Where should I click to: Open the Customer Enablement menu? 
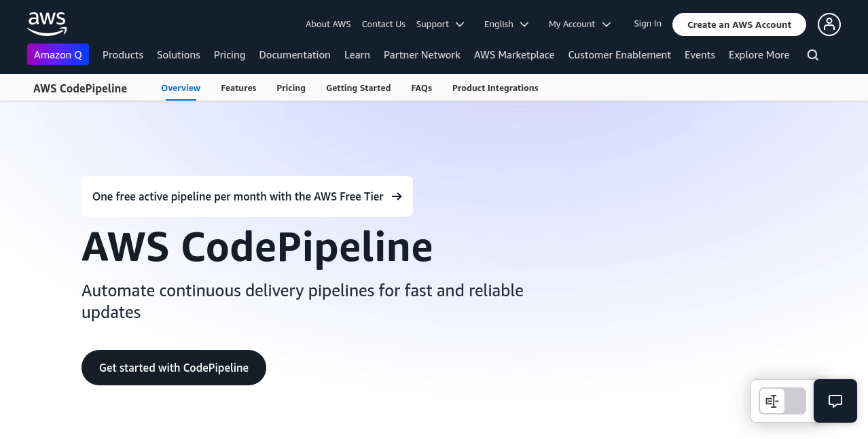coord(619,55)
